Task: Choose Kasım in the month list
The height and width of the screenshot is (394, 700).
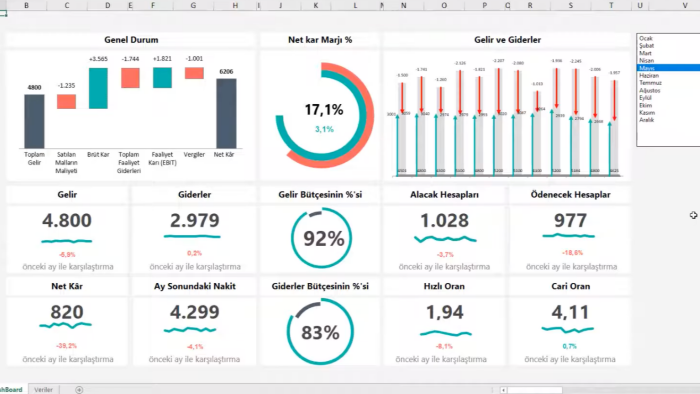Action: pyautogui.click(x=668, y=112)
